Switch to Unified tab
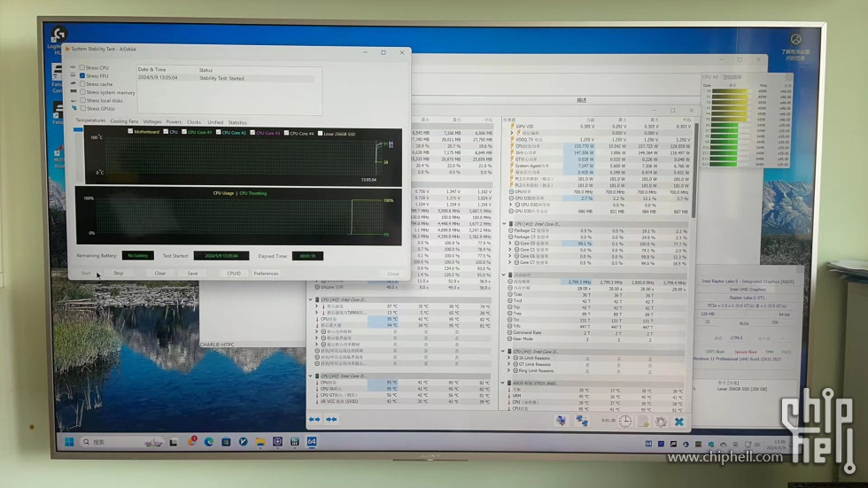868x488 pixels. 215,122
